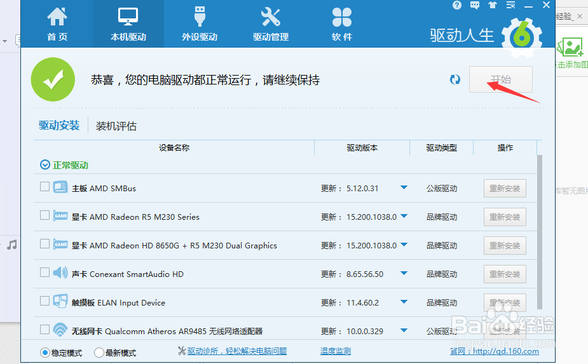Viewport: 588px width, 364px height.
Task: Open the main menu list icon
Action: pos(510,5)
